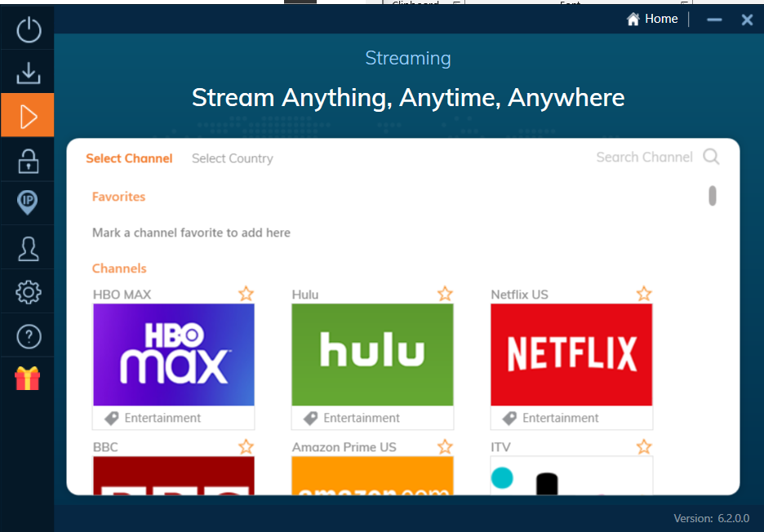Click the BBC channel title
Image resolution: width=764 pixels, height=532 pixels.
click(105, 447)
